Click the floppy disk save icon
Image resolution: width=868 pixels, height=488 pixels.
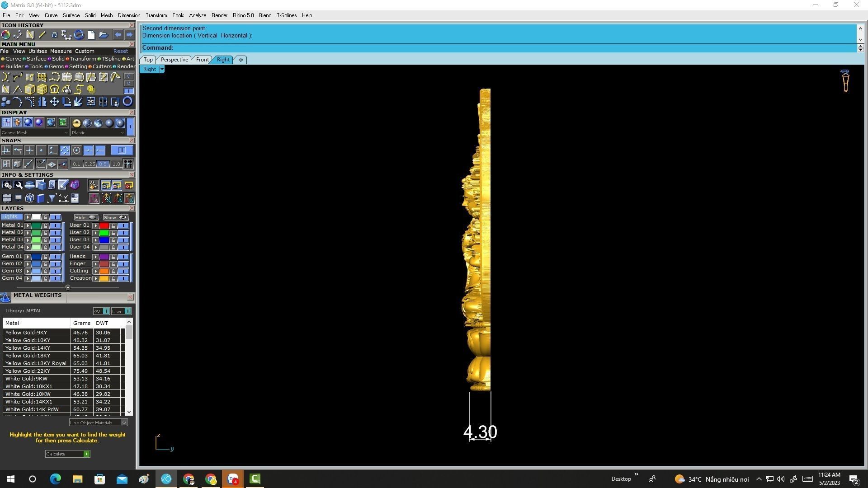point(54,35)
